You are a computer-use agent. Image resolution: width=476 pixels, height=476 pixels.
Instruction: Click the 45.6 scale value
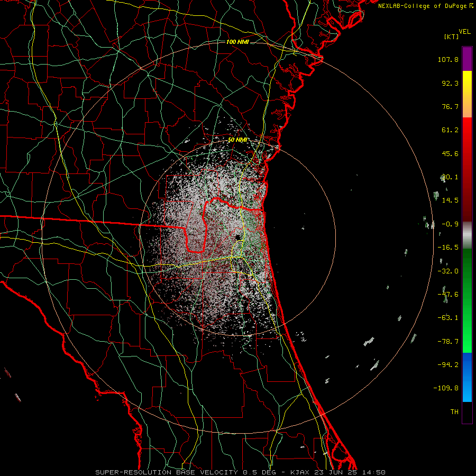pyautogui.click(x=450, y=153)
